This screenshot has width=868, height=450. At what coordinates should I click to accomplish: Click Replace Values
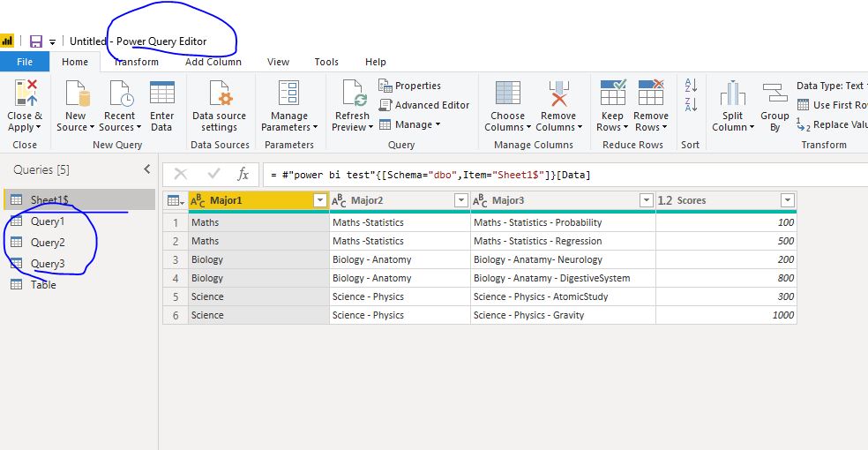832,124
